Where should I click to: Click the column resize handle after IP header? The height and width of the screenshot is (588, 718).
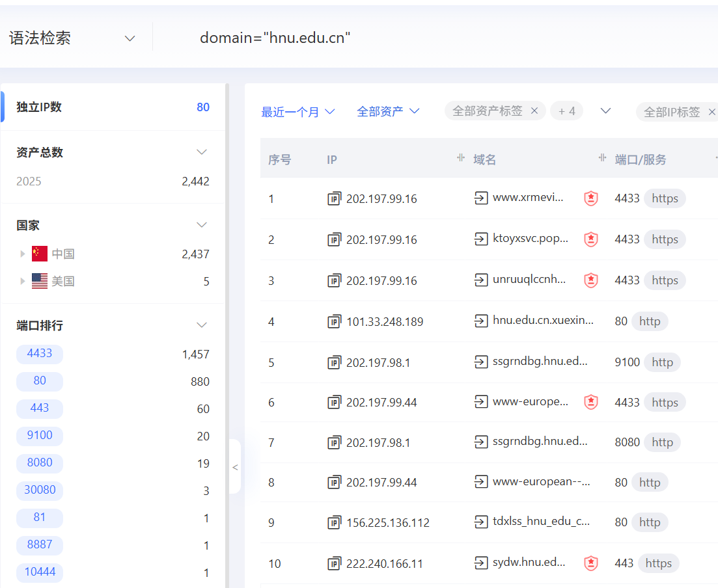coord(461,158)
